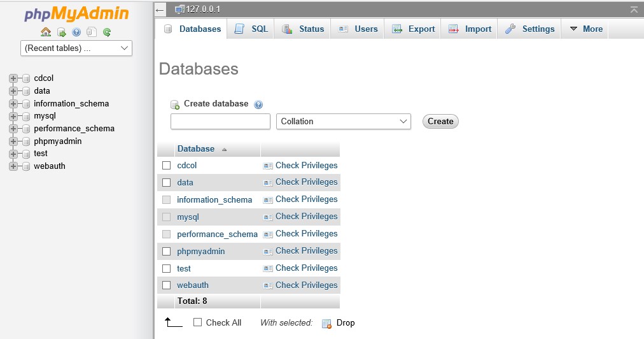Click the log out icon
The width and height of the screenshot is (644, 339).
pyautogui.click(x=61, y=32)
